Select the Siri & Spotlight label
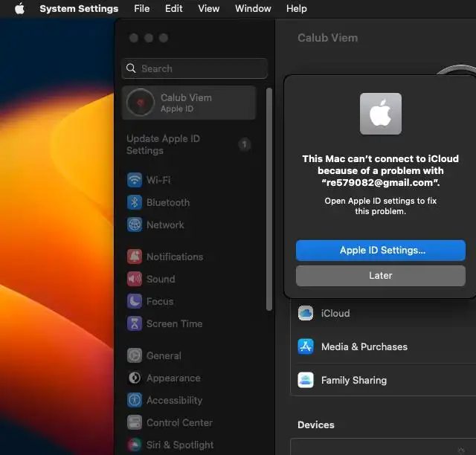 point(180,445)
